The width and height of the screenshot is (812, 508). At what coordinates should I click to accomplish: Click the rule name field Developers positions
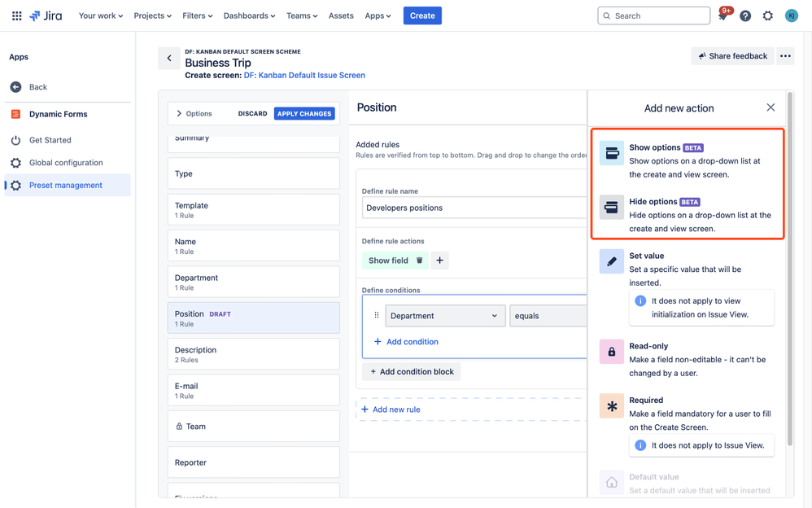coord(474,208)
